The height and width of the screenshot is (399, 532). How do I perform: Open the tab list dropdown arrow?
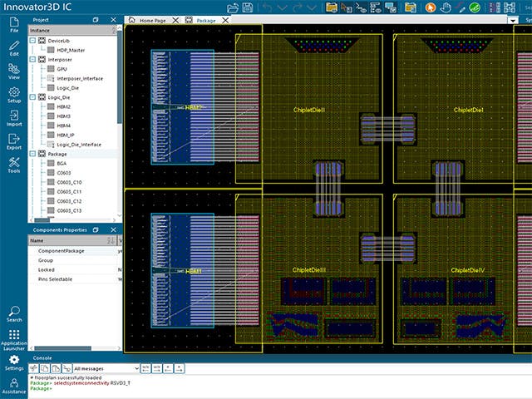pos(513,20)
